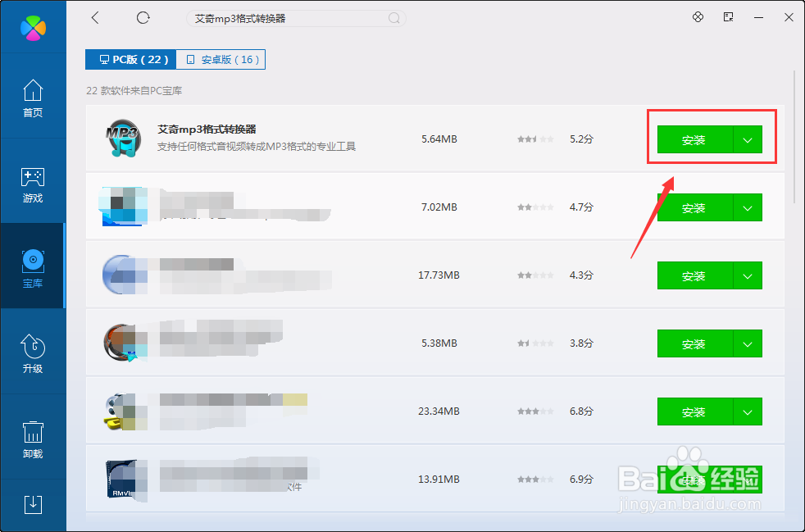Viewport: 805px width, 532px height.
Task: Expand install dropdown on the 7.02MB row
Action: pos(748,207)
